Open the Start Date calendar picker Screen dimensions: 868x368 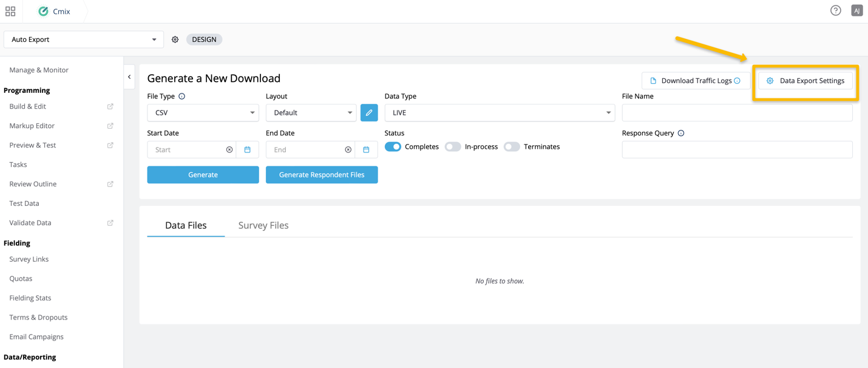coord(248,150)
